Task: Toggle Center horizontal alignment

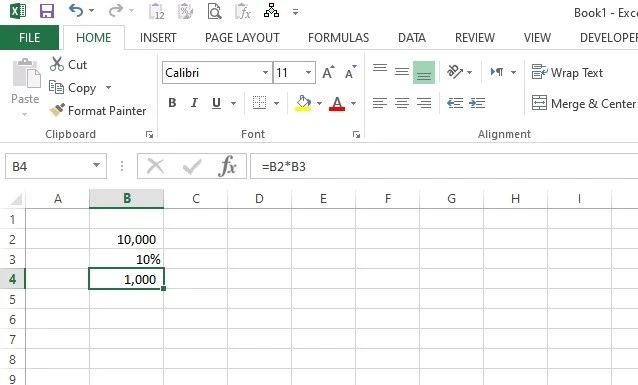Action: [402, 103]
